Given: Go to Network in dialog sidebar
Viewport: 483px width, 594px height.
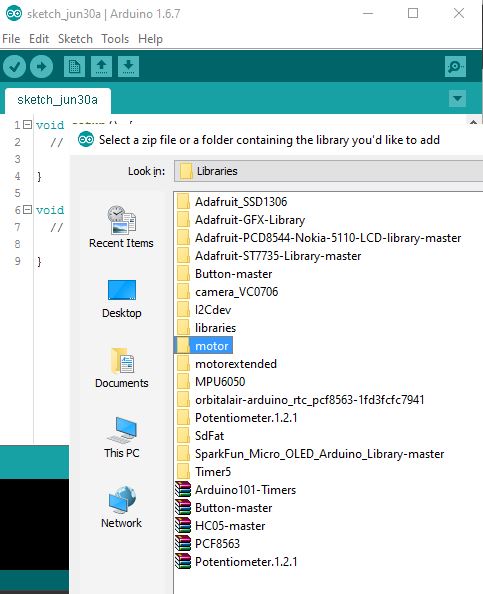Looking at the screenshot, I should pyautogui.click(x=121, y=507).
